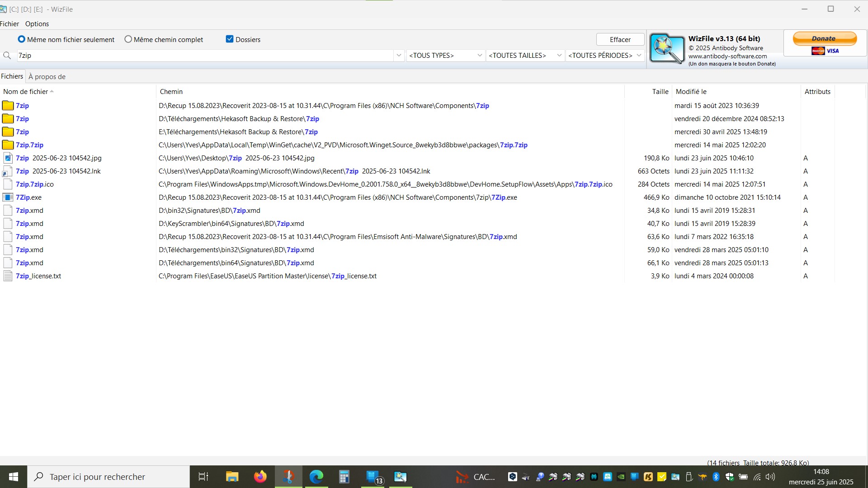The image size is (868, 488).
Task: Click the WizFile taskbar icon
Action: coord(401,477)
